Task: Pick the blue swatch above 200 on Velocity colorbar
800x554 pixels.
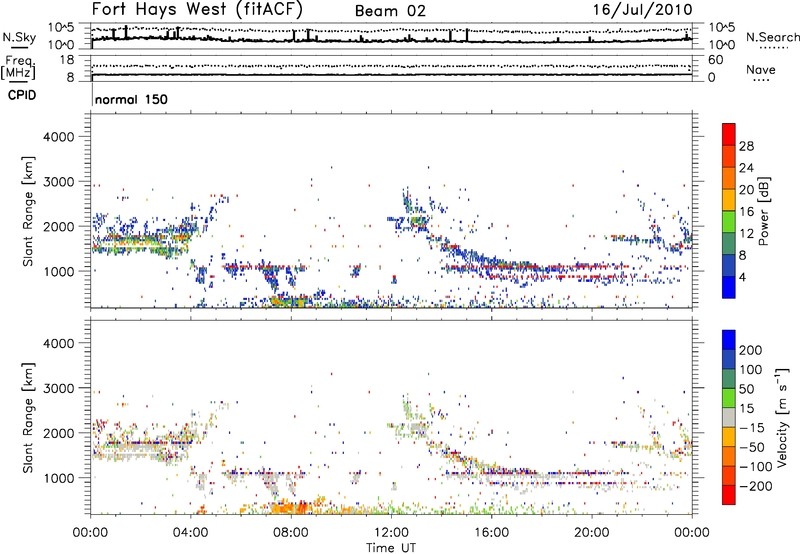Action: 729,340
